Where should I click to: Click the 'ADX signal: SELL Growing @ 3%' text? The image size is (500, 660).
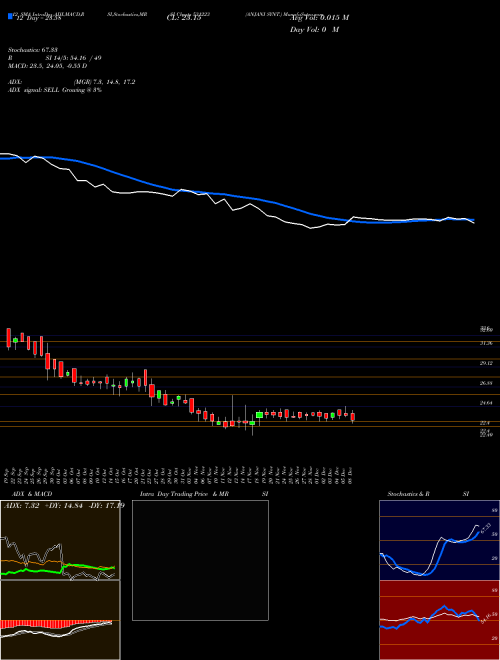click(55, 90)
